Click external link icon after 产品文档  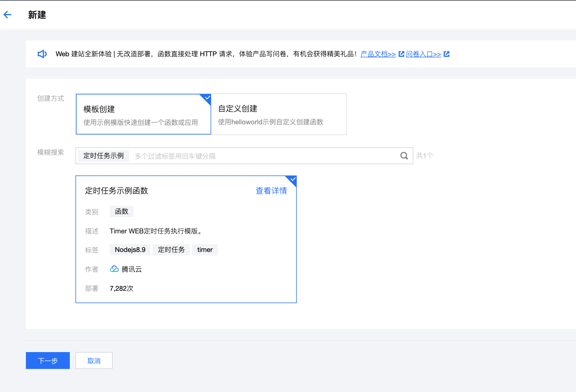click(x=401, y=54)
